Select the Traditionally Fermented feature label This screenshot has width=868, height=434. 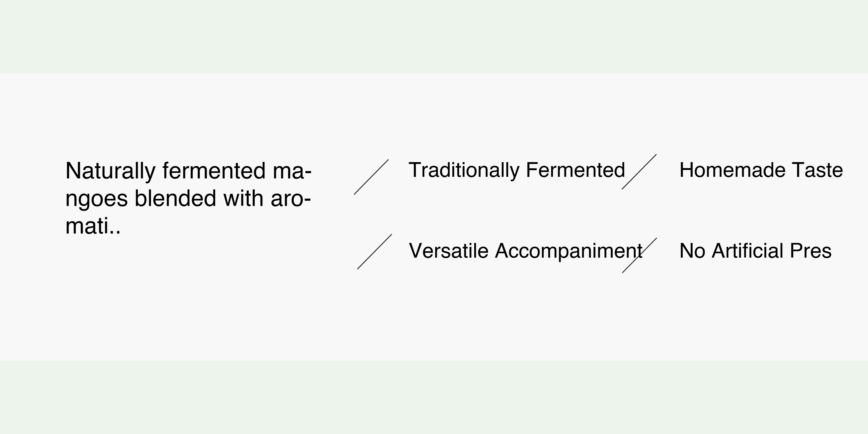tap(517, 170)
